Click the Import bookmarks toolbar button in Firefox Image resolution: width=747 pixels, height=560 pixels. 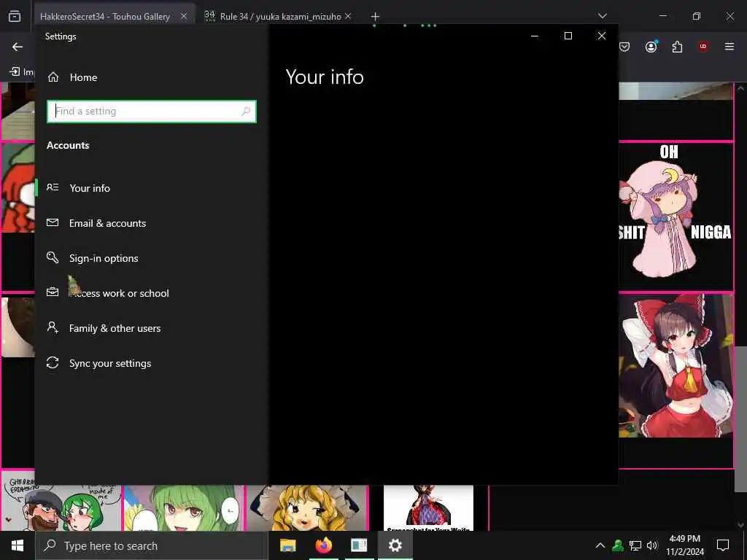22,72
